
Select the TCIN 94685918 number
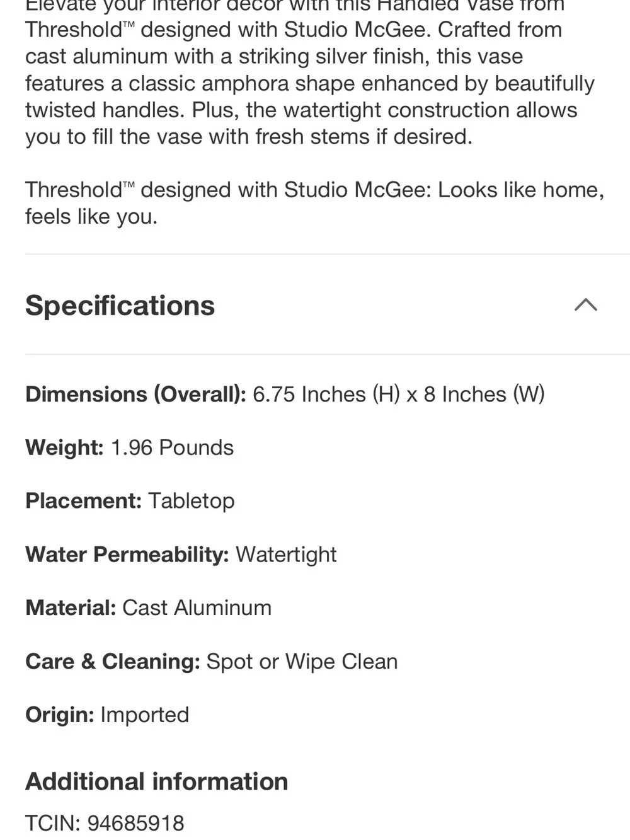click(135, 823)
